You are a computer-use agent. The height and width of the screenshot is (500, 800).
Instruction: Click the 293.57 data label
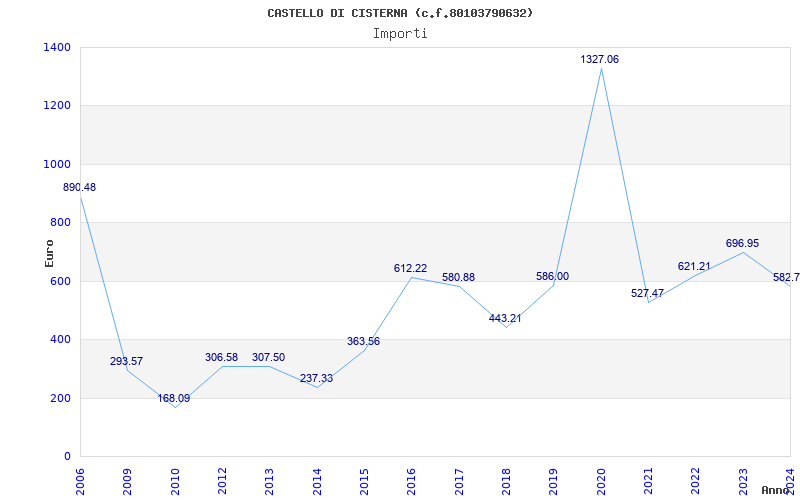pos(126,362)
